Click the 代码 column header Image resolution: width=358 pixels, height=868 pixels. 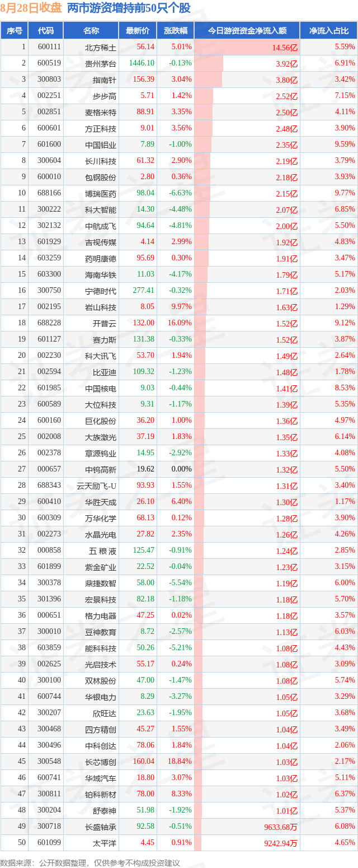click(x=46, y=31)
